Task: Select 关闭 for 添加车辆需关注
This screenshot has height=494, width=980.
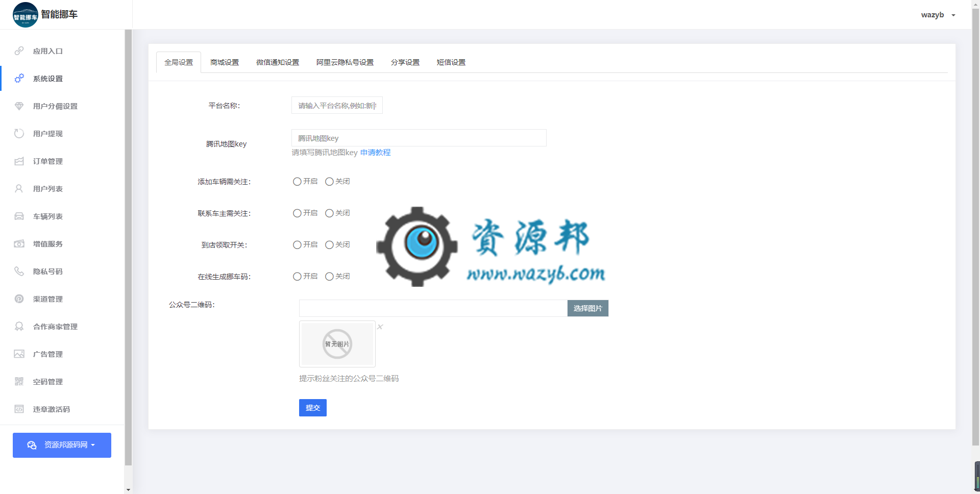Action: click(329, 182)
